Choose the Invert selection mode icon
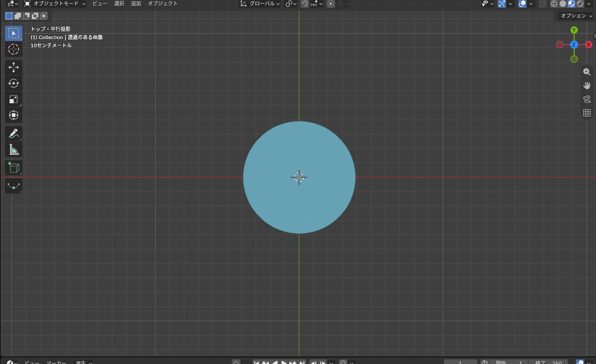Image resolution: width=596 pixels, height=364 pixels. click(x=35, y=16)
